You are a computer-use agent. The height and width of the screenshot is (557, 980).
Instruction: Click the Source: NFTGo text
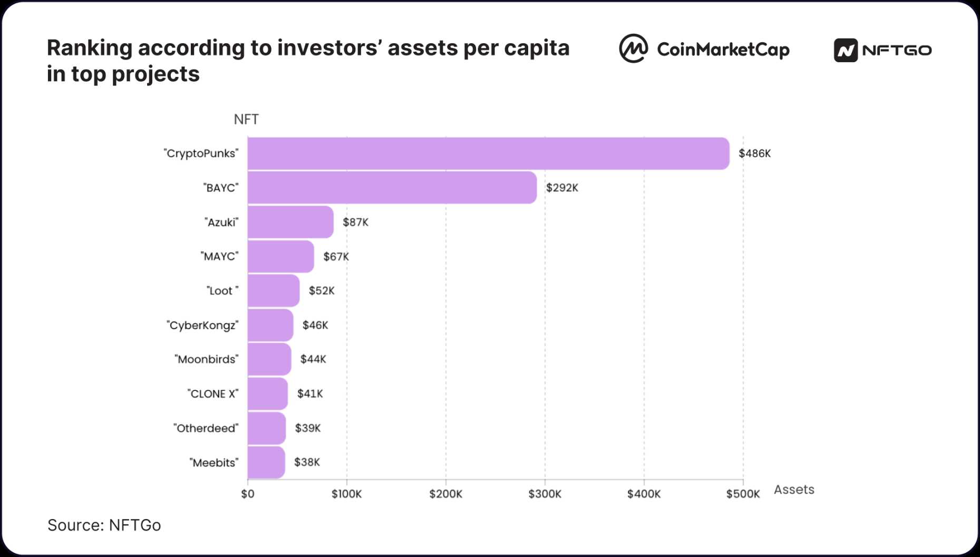coord(104,525)
